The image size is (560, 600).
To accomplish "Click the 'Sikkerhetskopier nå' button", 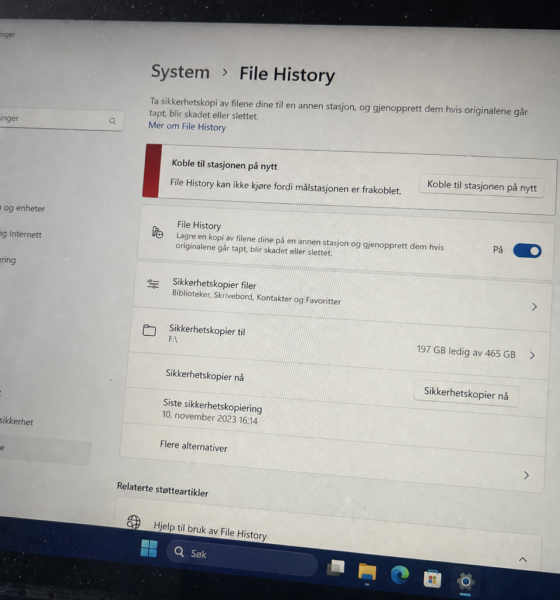I will click(x=466, y=393).
